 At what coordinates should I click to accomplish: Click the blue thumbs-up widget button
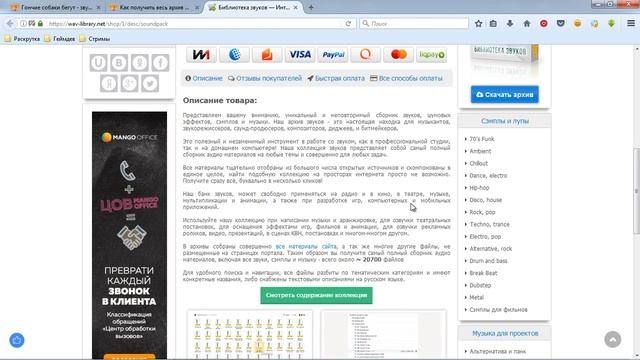(17, 340)
